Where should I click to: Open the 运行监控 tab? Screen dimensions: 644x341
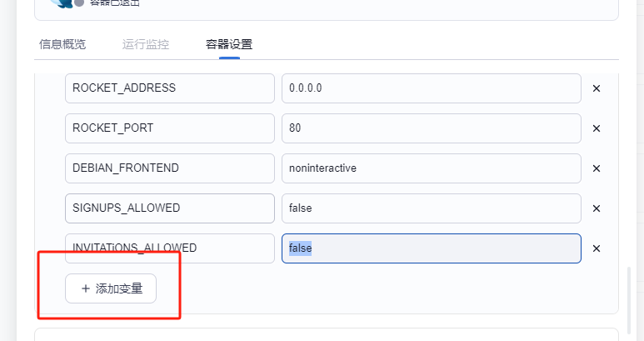146,44
